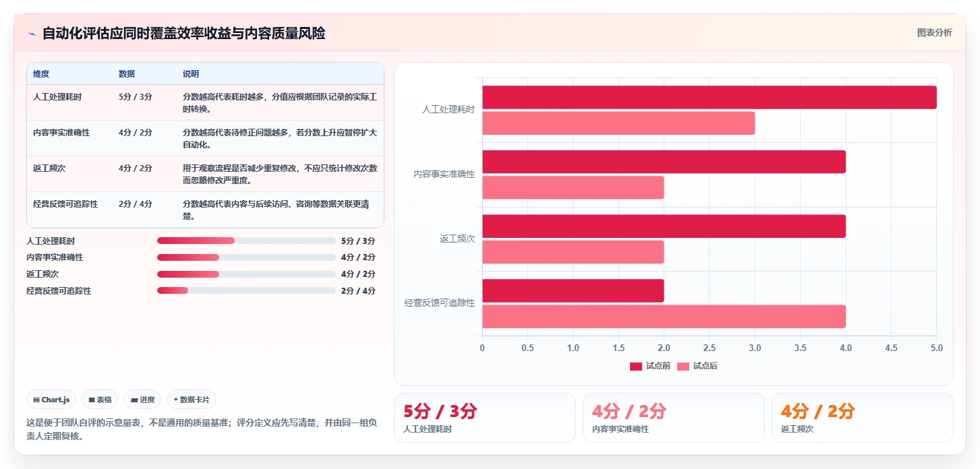Click the pink 试点后 bar for 经营反馈可追踪性
The width and height of the screenshot is (980, 469).
664,317
